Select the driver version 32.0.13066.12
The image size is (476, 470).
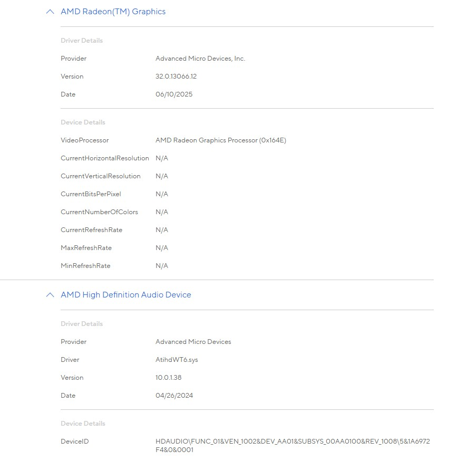coord(176,76)
